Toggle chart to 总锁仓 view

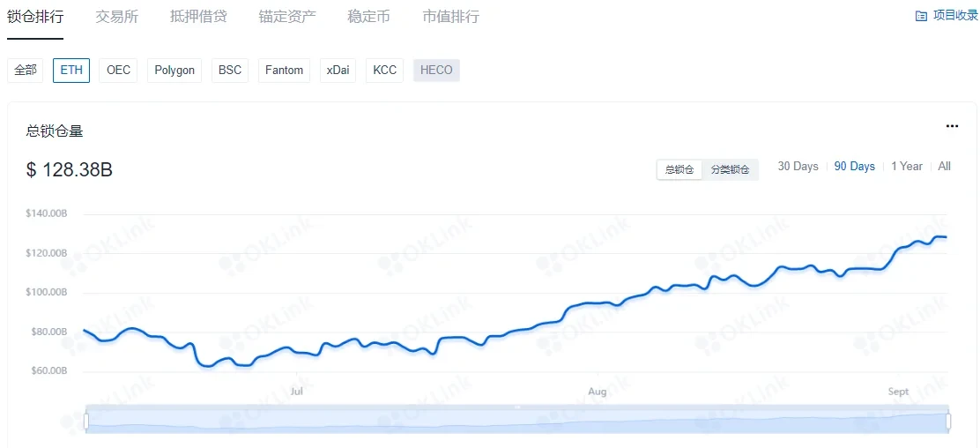(x=679, y=169)
